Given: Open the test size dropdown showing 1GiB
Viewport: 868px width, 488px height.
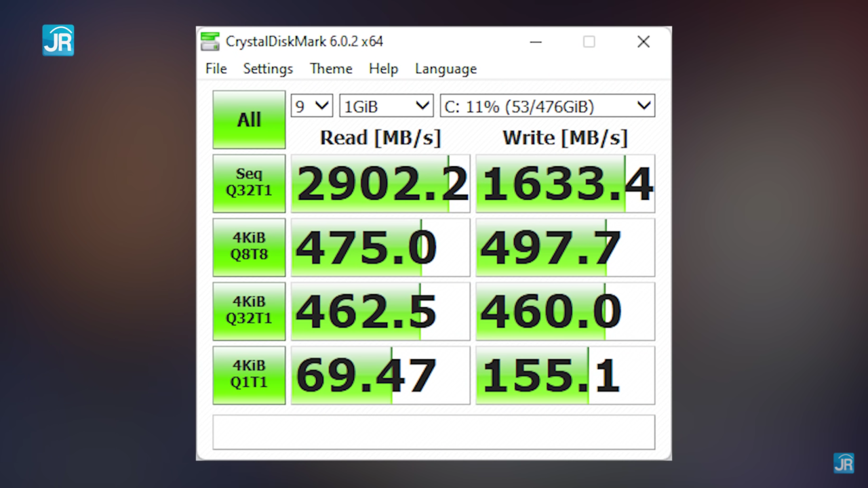Looking at the screenshot, I should pyautogui.click(x=385, y=106).
